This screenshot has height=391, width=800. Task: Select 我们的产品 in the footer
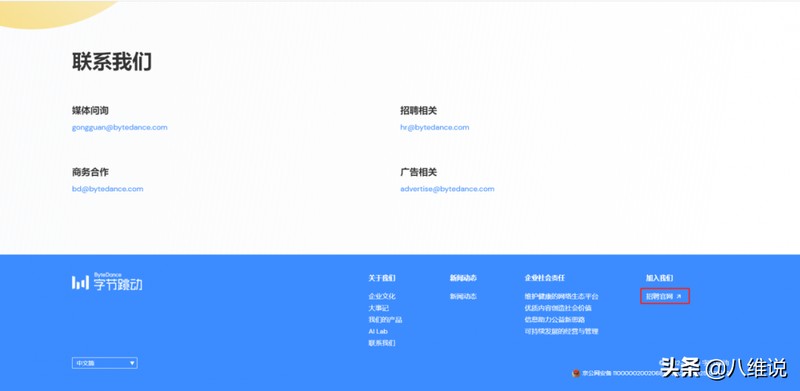tap(385, 320)
